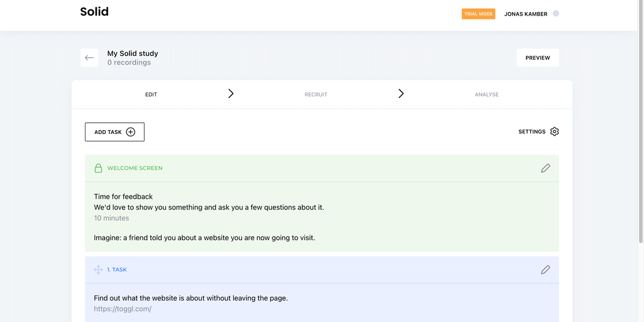Click the back arrow beside the study title

tap(89, 58)
